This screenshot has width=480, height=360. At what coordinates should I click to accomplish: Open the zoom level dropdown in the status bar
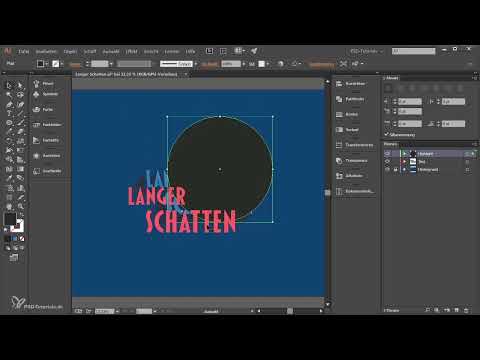[x=117, y=311]
